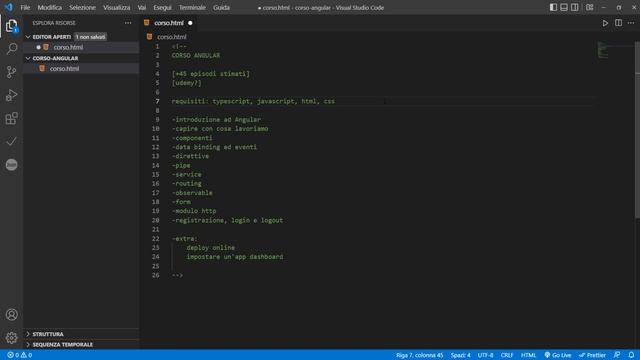Open the npm round icon in activity bar
Viewport: 640px width, 360px height.
pos(11,164)
